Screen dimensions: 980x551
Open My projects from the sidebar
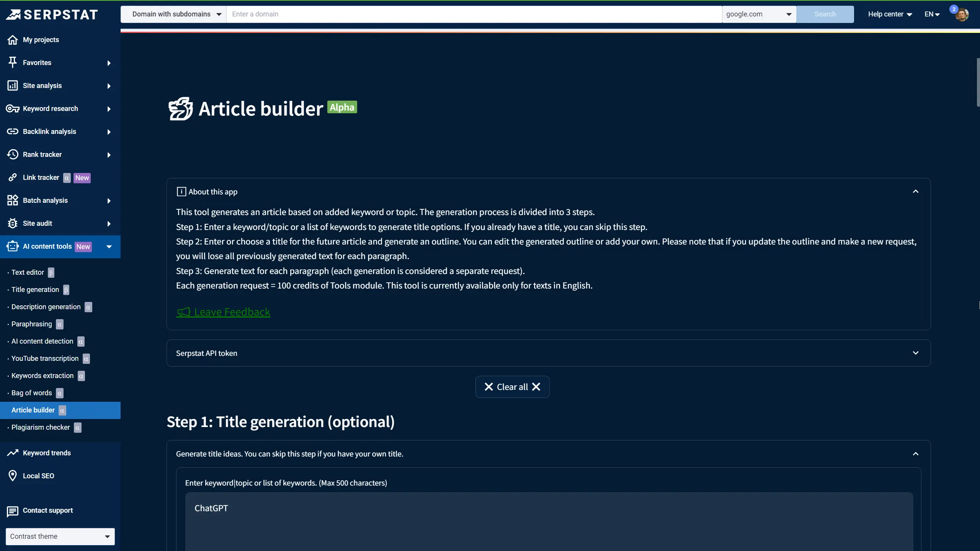click(41, 39)
